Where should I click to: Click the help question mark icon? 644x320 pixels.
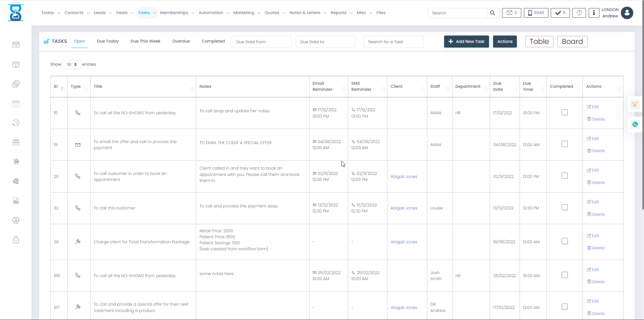[579, 13]
